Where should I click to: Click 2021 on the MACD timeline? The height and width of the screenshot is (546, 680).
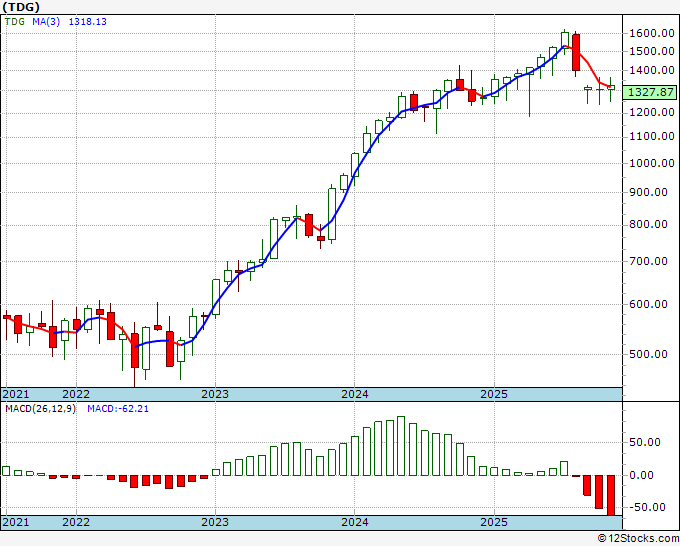coord(16,522)
